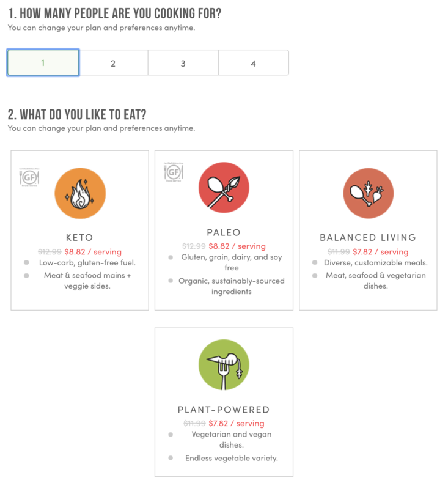Select cooking for 1 person
This screenshot has width=448, height=494.
pos(43,63)
